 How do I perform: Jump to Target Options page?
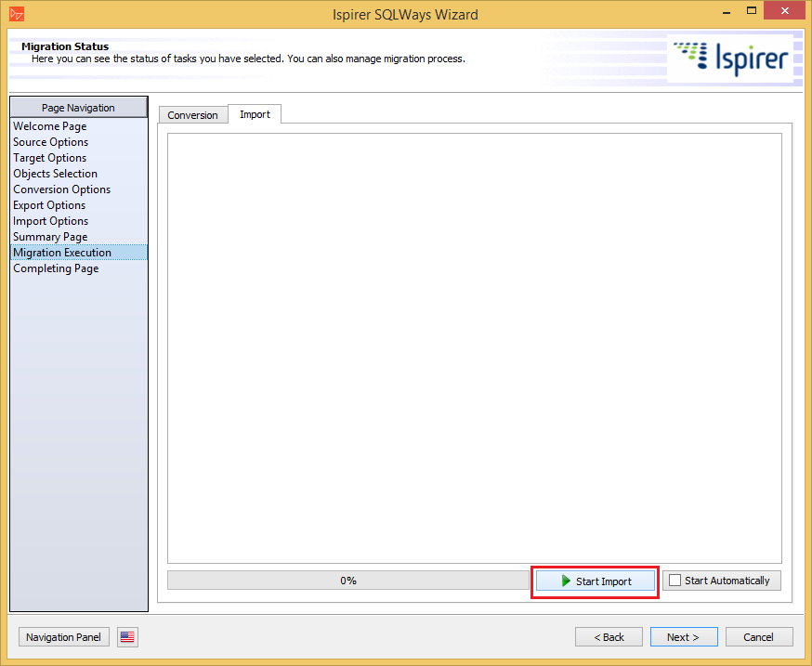click(x=50, y=158)
